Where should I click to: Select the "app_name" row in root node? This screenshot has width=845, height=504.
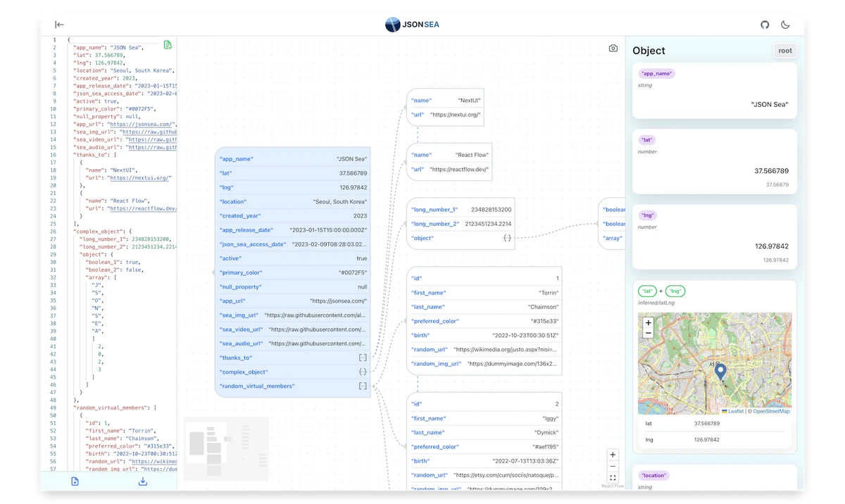292,159
